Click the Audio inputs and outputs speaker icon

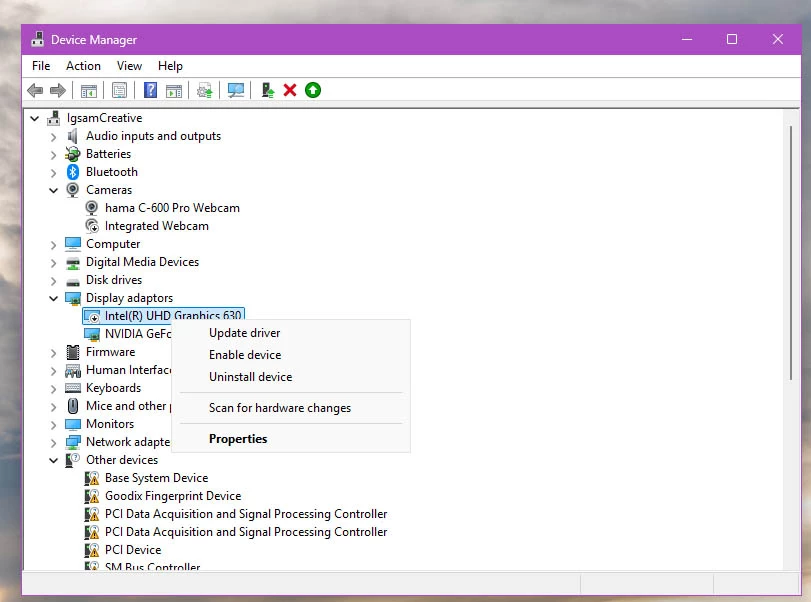[73, 136]
